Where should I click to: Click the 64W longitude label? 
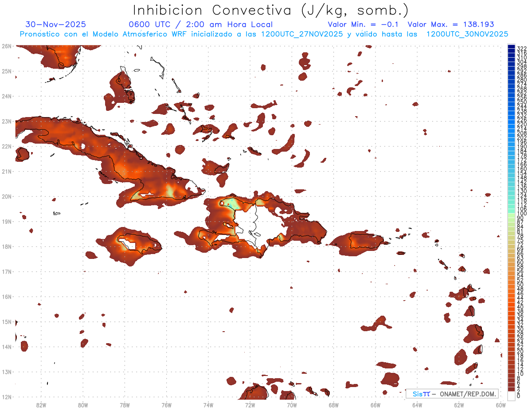pyautogui.click(x=417, y=404)
